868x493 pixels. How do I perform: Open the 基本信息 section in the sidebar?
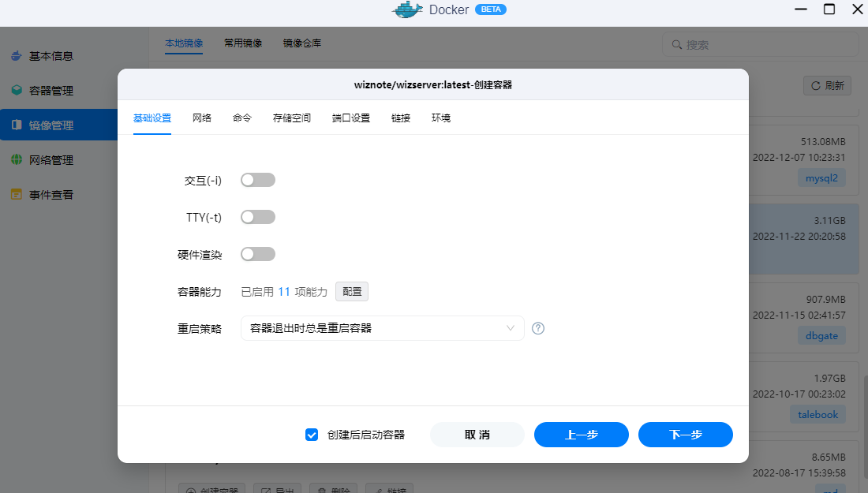49,55
